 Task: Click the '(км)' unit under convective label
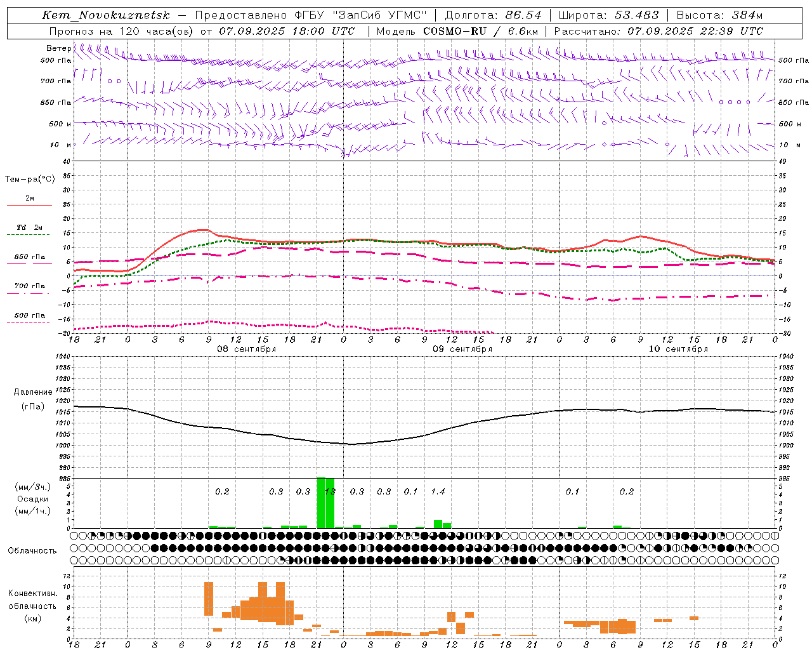pyautogui.click(x=32, y=618)
